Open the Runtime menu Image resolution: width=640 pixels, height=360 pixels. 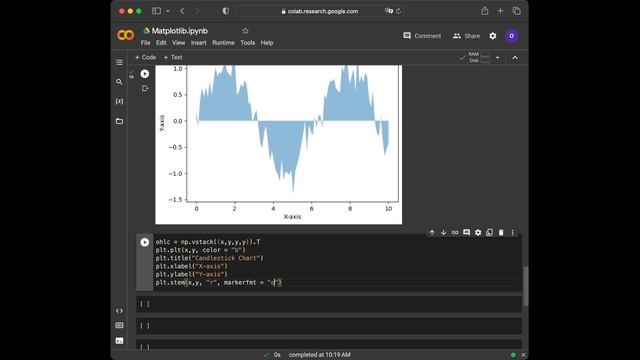click(223, 43)
